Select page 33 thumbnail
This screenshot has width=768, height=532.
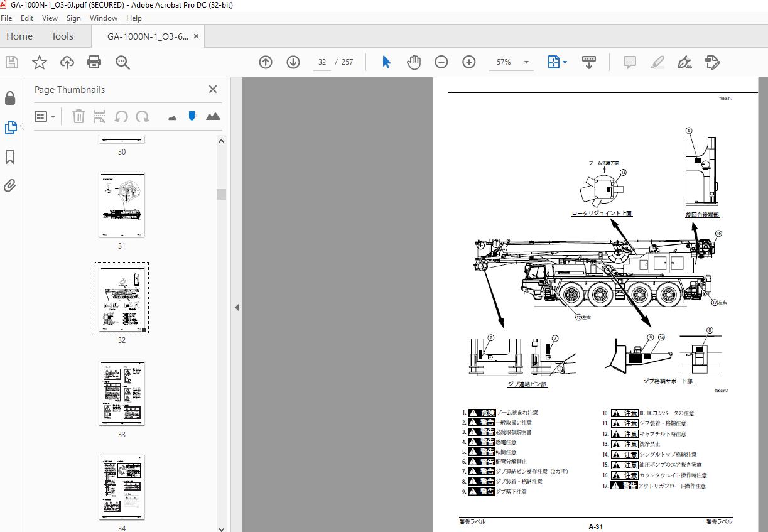coord(122,393)
